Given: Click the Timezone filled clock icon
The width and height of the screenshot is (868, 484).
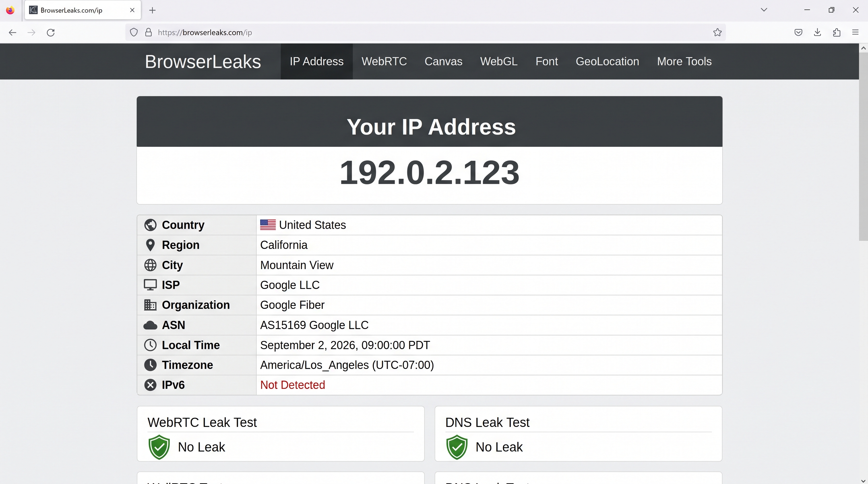Looking at the screenshot, I should point(150,365).
